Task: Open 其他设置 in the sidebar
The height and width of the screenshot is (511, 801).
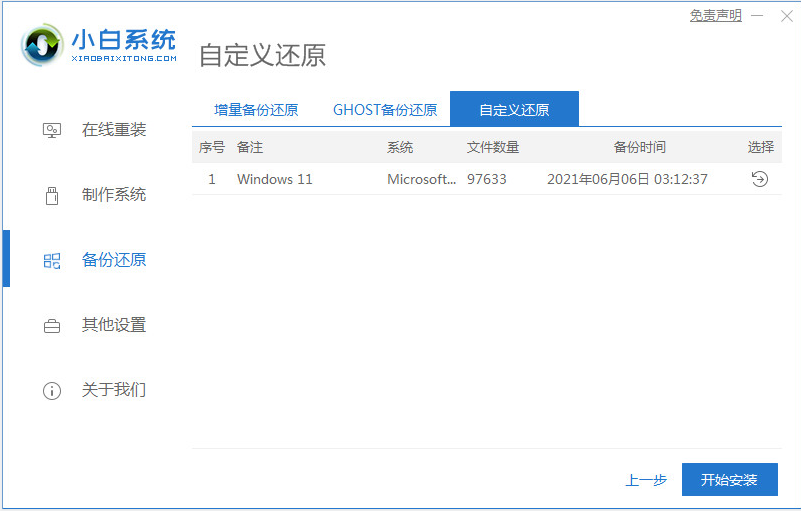Action: click(x=114, y=324)
